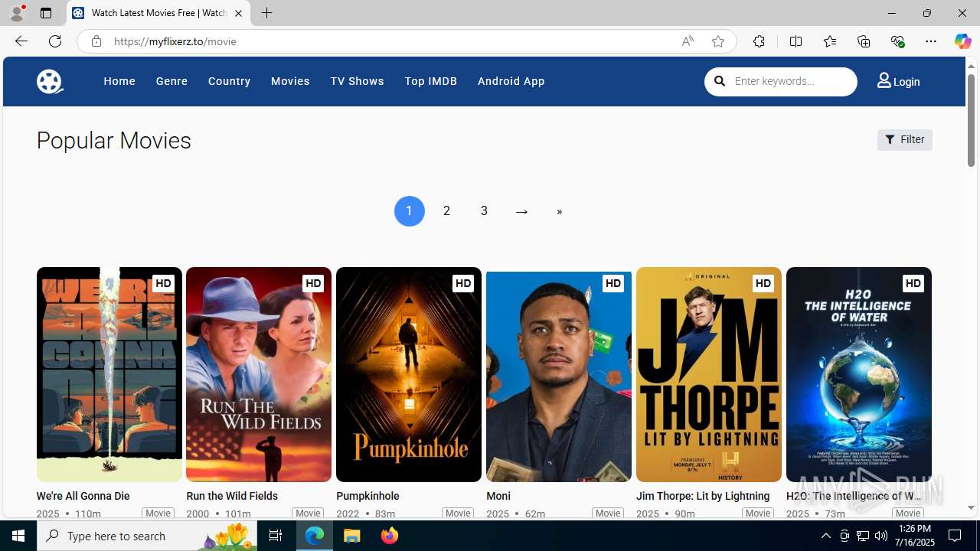Open Split screen icon
Screen dimensions: 980x551
point(795,41)
